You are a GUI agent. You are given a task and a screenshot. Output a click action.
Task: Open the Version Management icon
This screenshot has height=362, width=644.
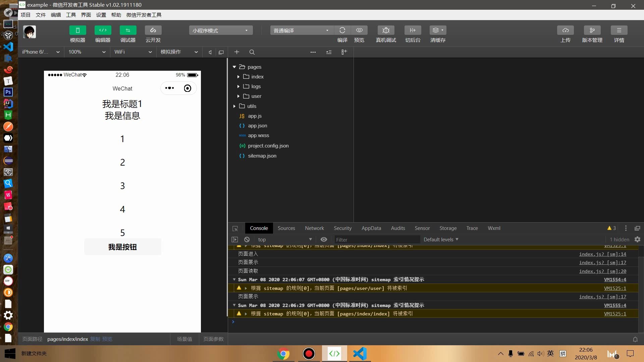[x=592, y=30]
